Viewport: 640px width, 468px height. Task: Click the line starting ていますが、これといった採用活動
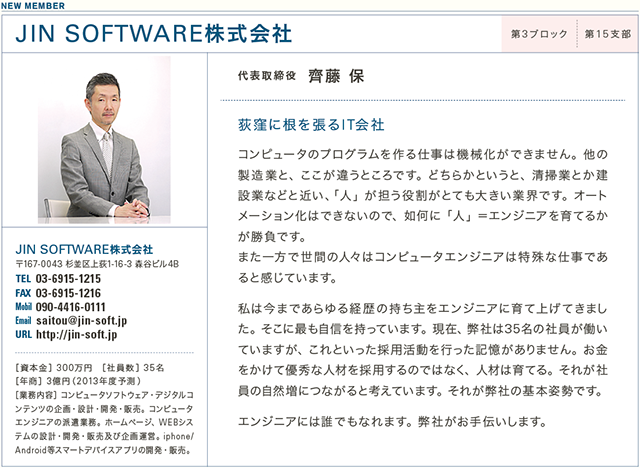coord(423,350)
